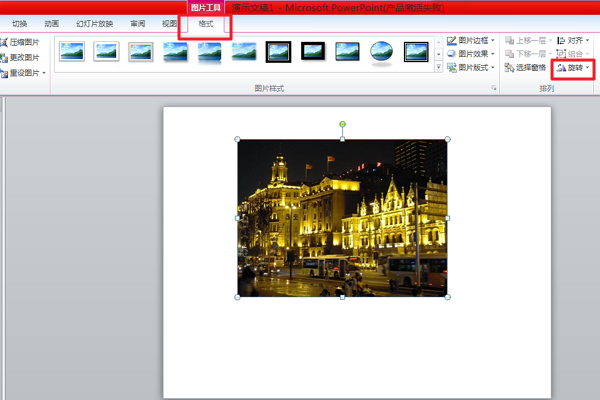The width and height of the screenshot is (600, 400).
Task: Open the 旋转 (Rotate) dropdown
Action: (x=573, y=68)
